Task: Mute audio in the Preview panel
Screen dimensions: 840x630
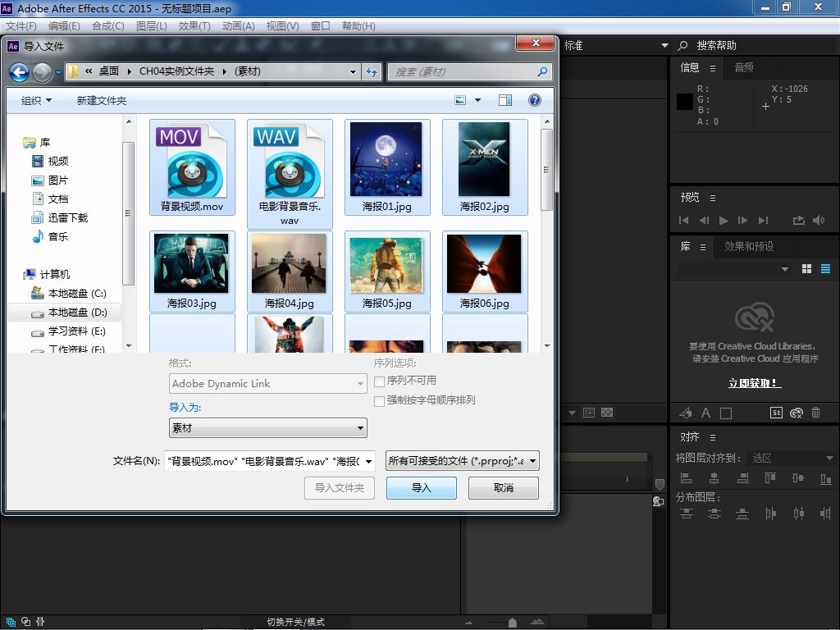Action: 819,220
